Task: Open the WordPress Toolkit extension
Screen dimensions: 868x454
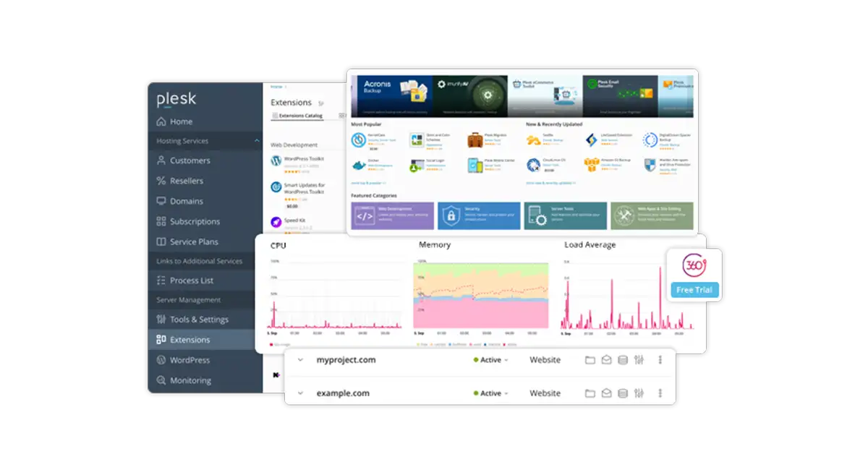Action: tap(304, 159)
